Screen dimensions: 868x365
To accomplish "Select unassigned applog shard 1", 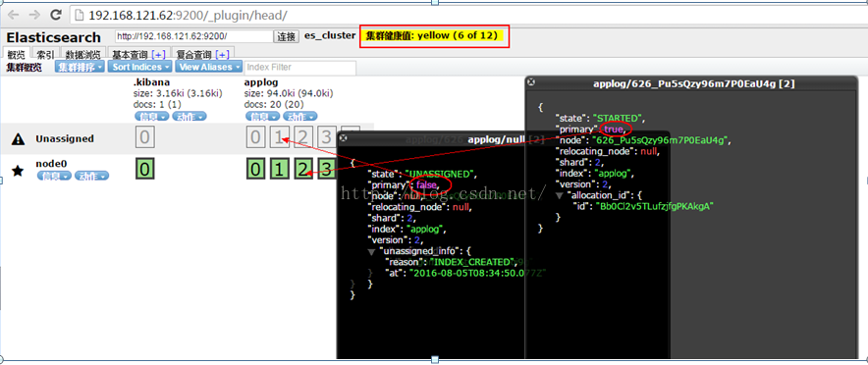I will coord(280,136).
